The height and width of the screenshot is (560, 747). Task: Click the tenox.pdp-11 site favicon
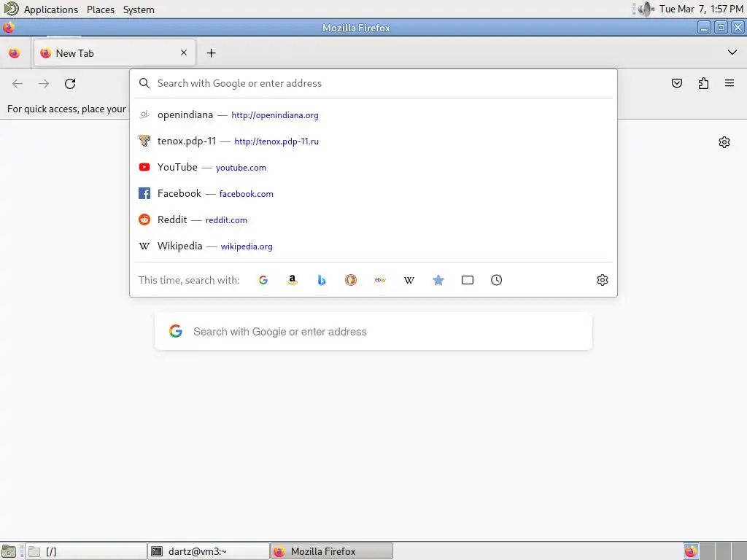coord(144,141)
